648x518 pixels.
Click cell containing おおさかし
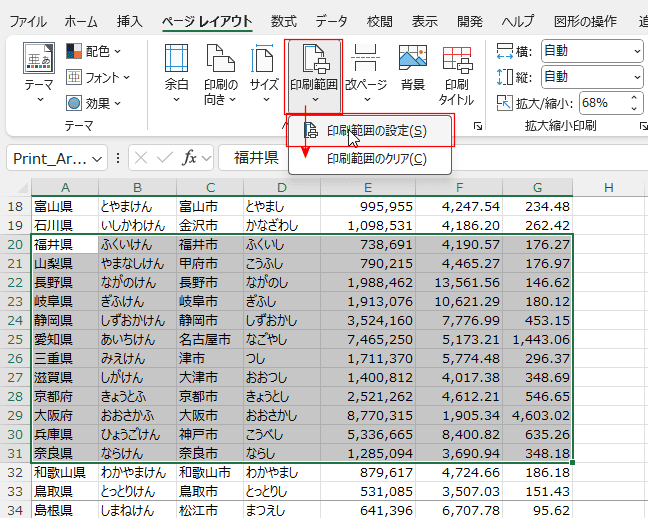282,415
